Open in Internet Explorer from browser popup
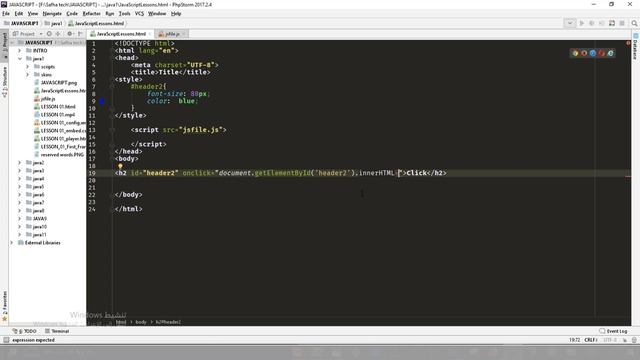 [610, 53]
